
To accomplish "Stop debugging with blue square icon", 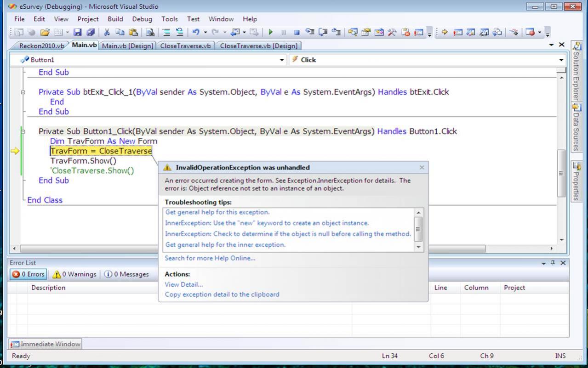I will point(297,32).
